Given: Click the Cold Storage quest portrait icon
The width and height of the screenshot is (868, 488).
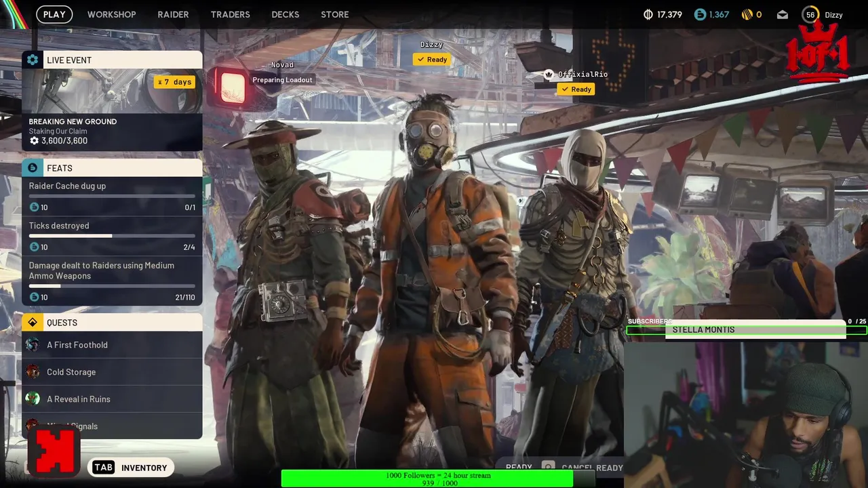Looking at the screenshot, I should pyautogui.click(x=33, y=372).
